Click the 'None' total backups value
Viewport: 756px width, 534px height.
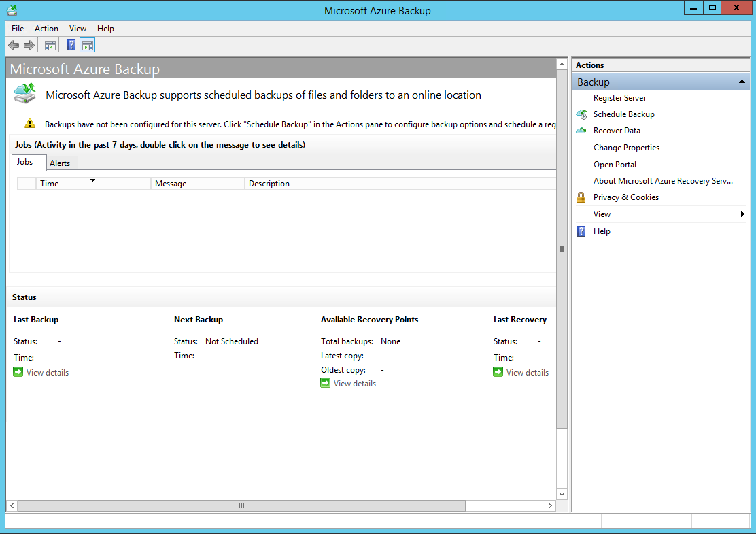coord(390,341)
